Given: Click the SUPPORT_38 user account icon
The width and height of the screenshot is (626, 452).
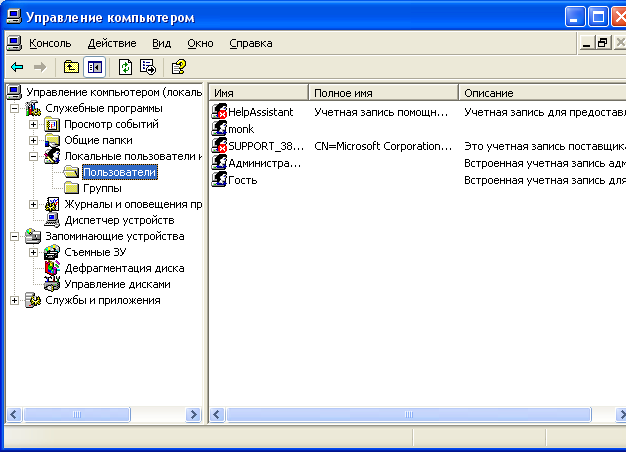Looking at the screenshot, I should [219, 146].
